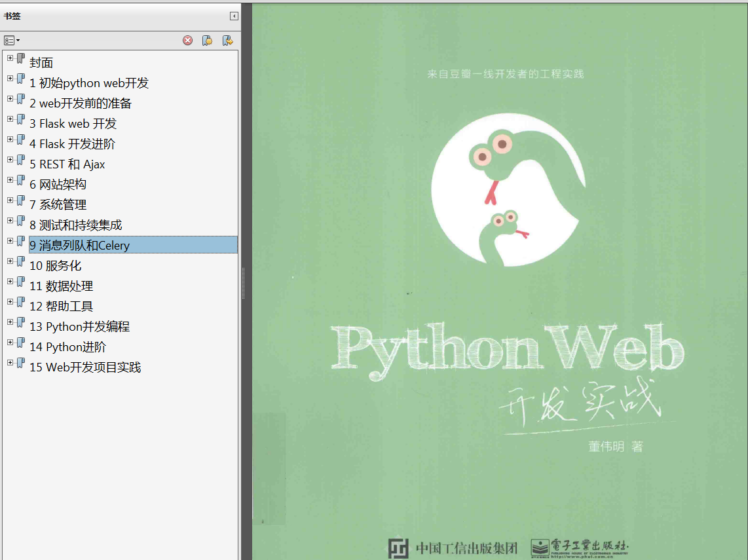
Task: Click the bookmark icon beside 3 Flask web 开发
Action: 20,119
